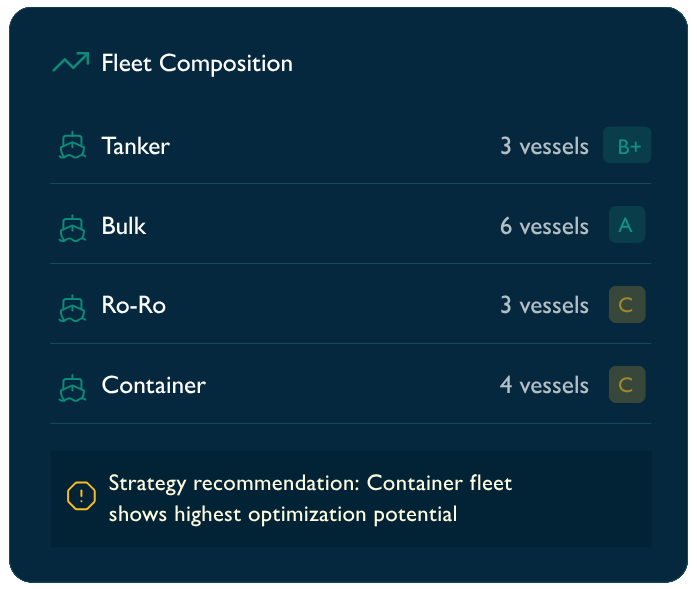The height and width of the screenshot is (589, 697).
Task: Click the Container 4 vessels count
Action: (544, 385)
